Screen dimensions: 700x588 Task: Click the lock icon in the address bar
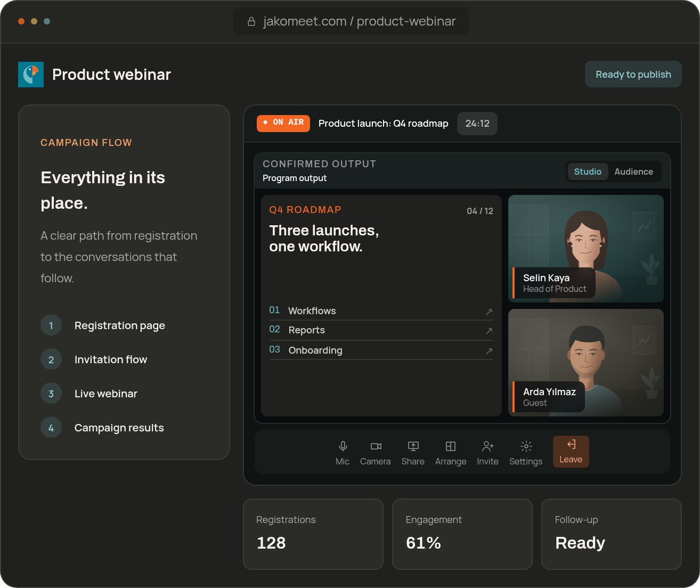pos(251,22)
